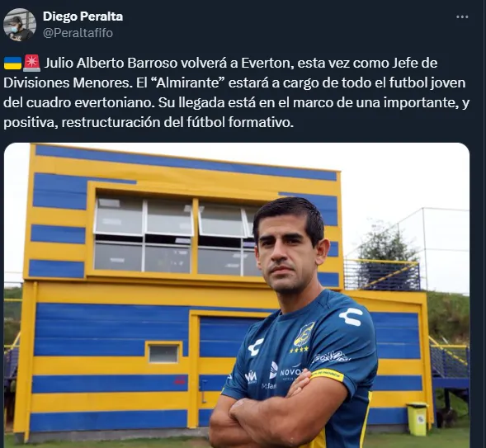Click the red siren emoji in tweet
The width and height of the screenshot is (486, 448).
(x=31, y=63)
